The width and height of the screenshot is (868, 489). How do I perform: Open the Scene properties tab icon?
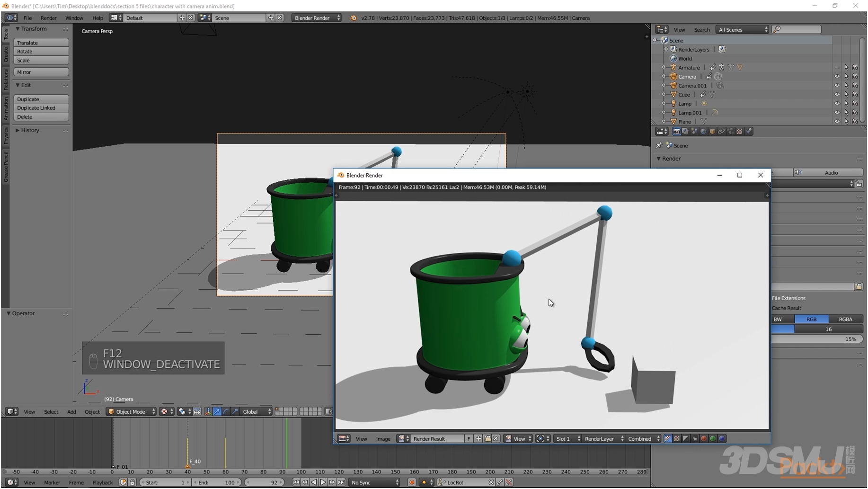click(x=694, y=132)
